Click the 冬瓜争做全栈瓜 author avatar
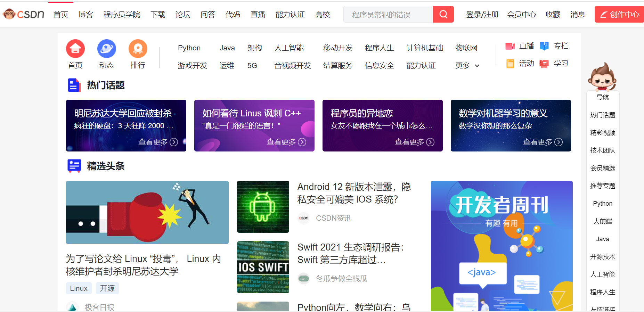The height and width of the screenshot is (312, 644). 304,279
